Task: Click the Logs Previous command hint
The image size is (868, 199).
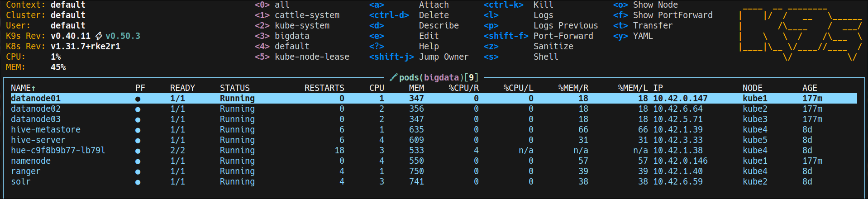Action: click(x=565, y=25)
